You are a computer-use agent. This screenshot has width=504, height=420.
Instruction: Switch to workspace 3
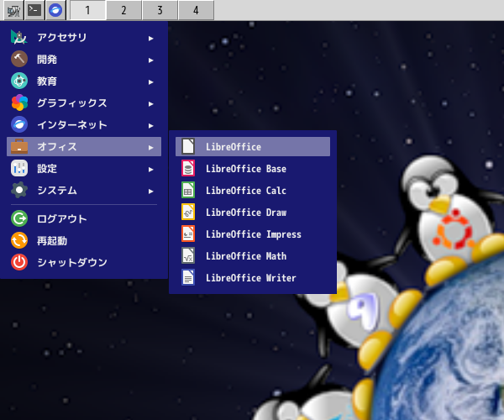point(160,10)
